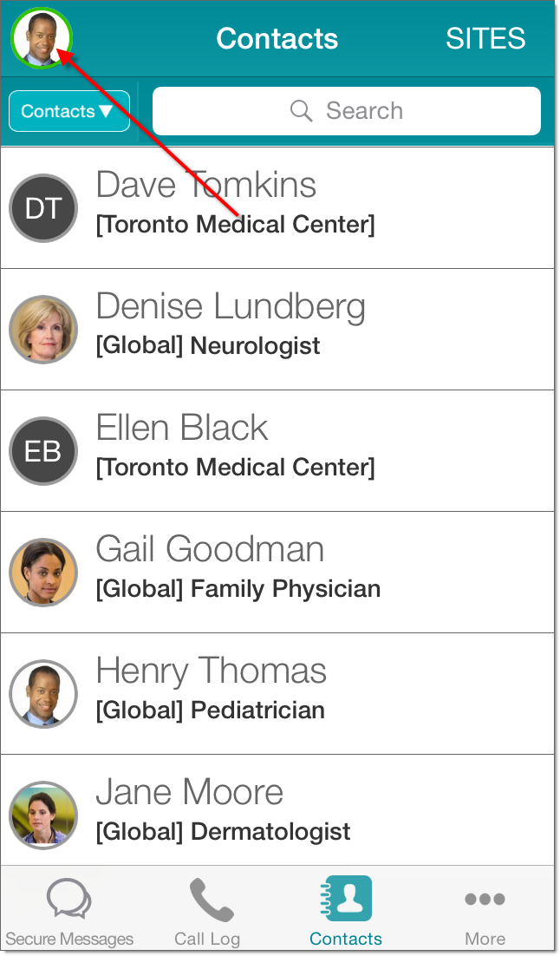Expand the Contacts filter dropdown
The image size is (560, 956).
click(x=68, y=111)
